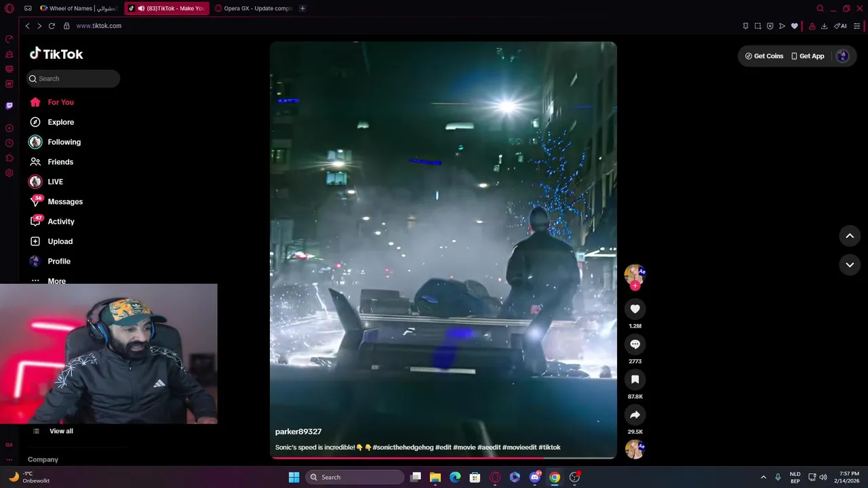
Task: Toggle the ad blocker shield
Action: point(770,26)
